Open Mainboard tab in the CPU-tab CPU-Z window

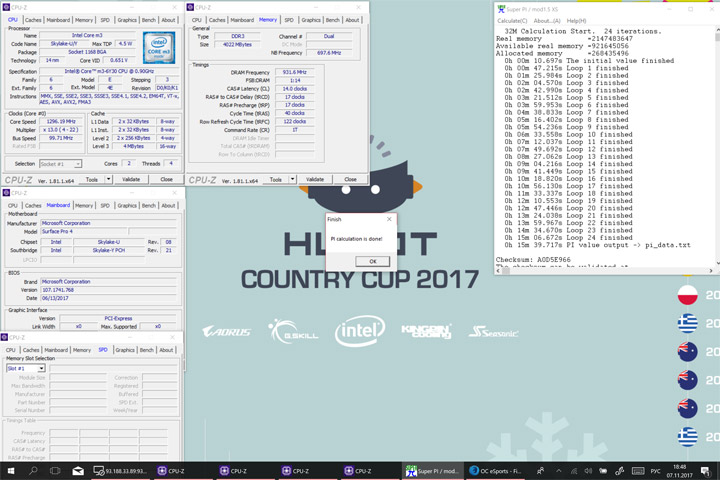(58, 20)
